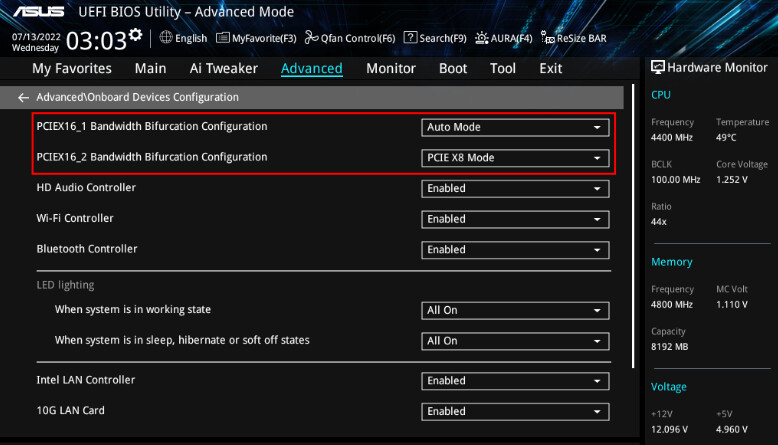Click the settings gear next to the clock

click(135, 35)
